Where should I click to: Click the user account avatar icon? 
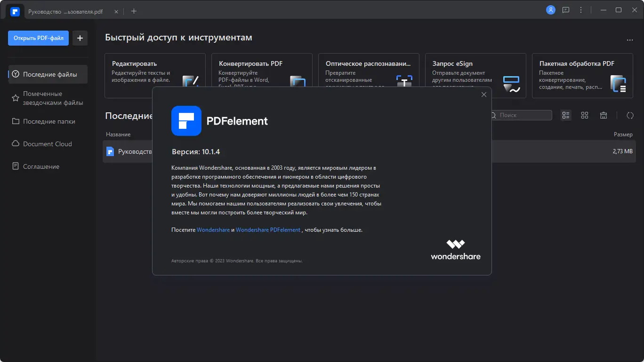550,10
